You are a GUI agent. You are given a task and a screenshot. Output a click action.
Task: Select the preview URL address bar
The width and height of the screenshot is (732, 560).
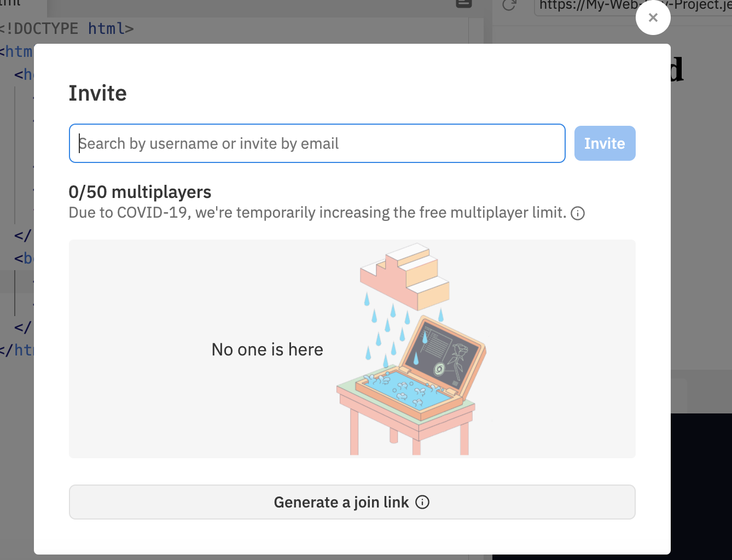[x=633, y=7]
